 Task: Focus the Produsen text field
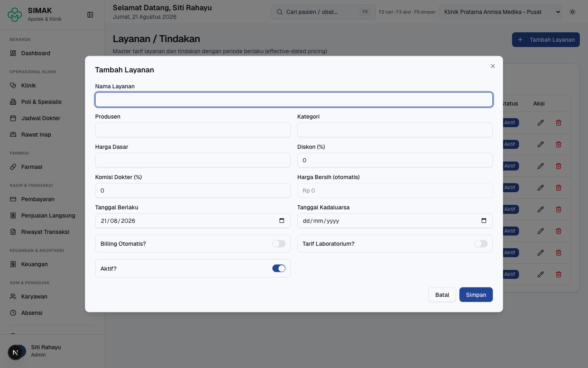coord(193,130)
